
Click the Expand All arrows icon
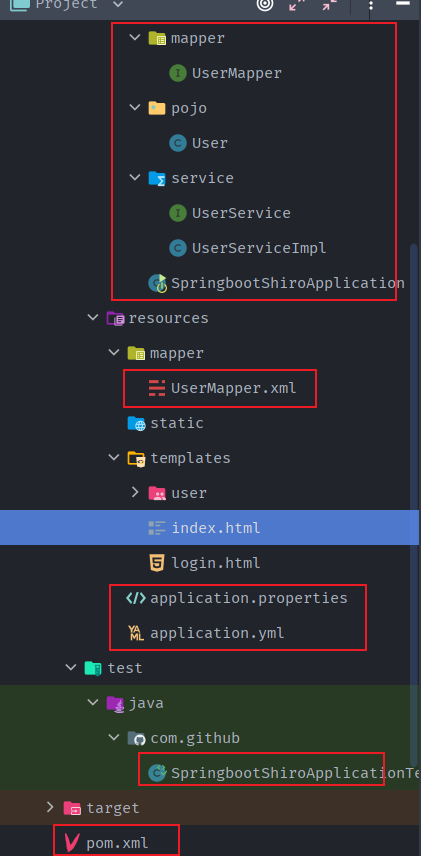pyautogui.click(x=298, y=4)
